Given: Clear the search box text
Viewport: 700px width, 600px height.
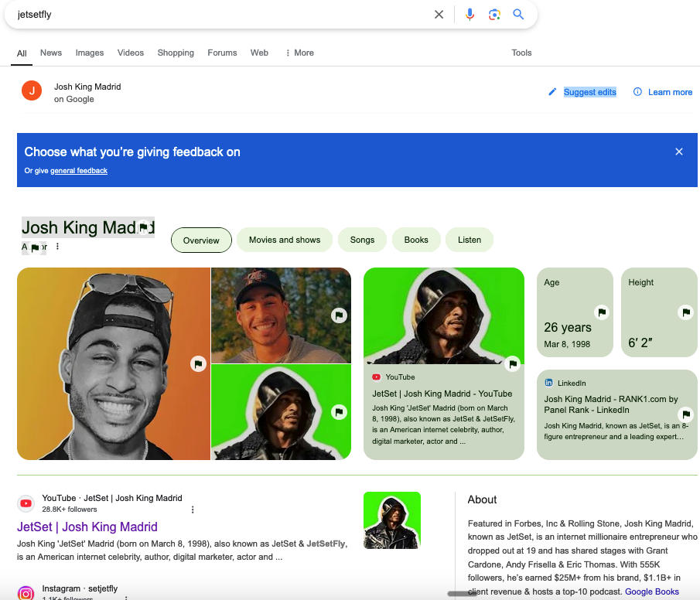Looking at the screenshot, I should point(439,15).
